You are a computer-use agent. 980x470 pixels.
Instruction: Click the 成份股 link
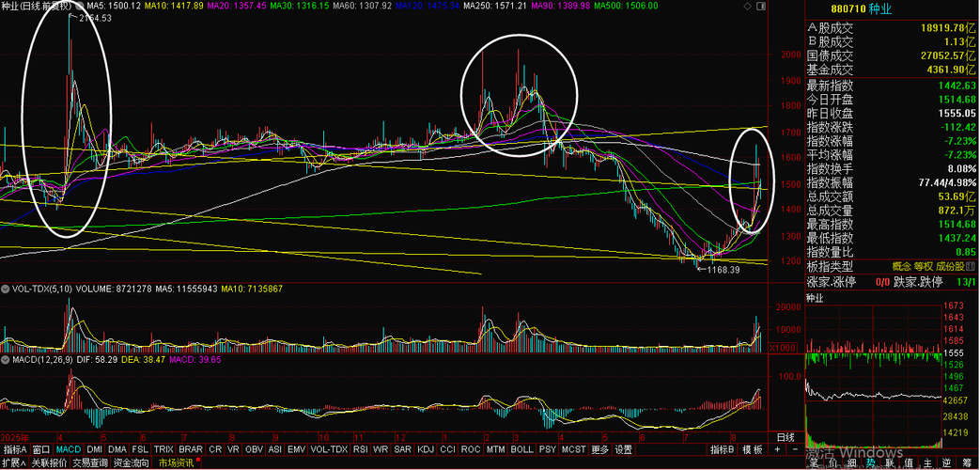point(950,268)
